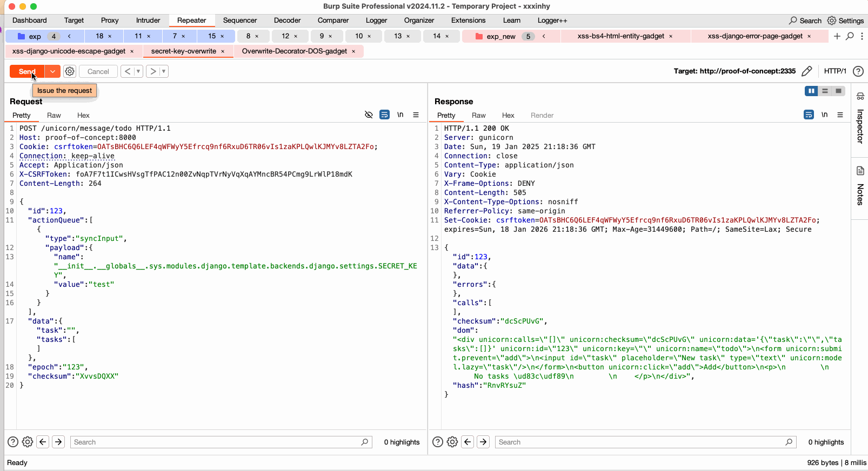
Task: Switch to the Decoder tool tab
Action: [287, 21]
